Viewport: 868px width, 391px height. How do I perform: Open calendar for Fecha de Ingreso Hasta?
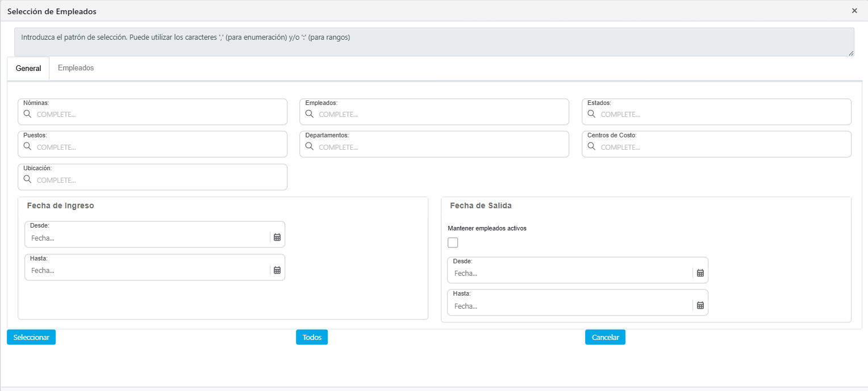tap(277, 270)
